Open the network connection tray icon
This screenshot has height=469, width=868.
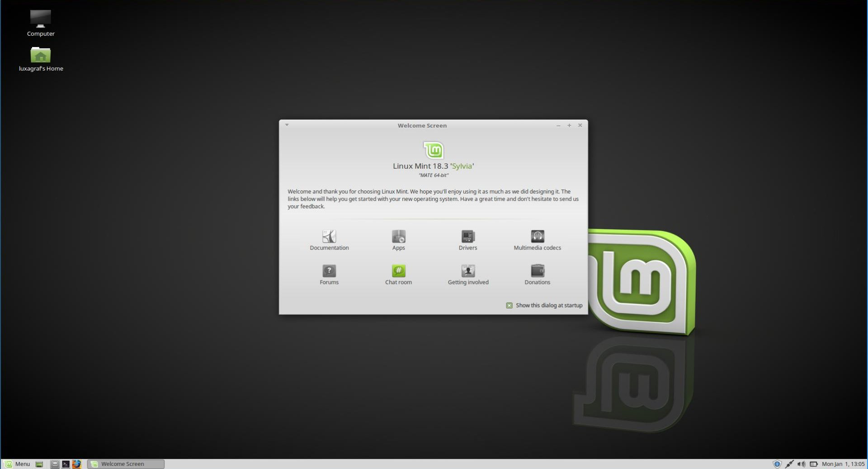[x=789, y=464]
